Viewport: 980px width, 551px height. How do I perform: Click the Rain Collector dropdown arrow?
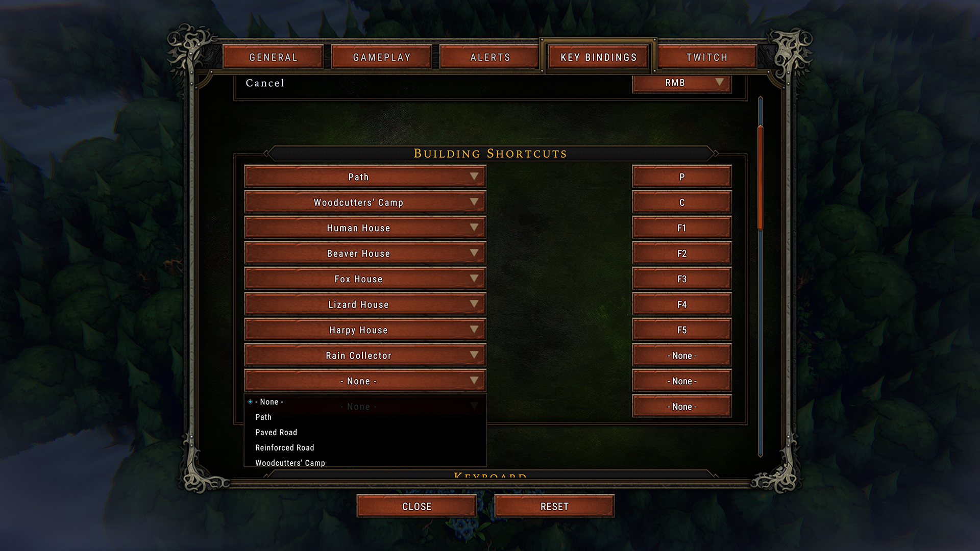click(x=474, y=355)
